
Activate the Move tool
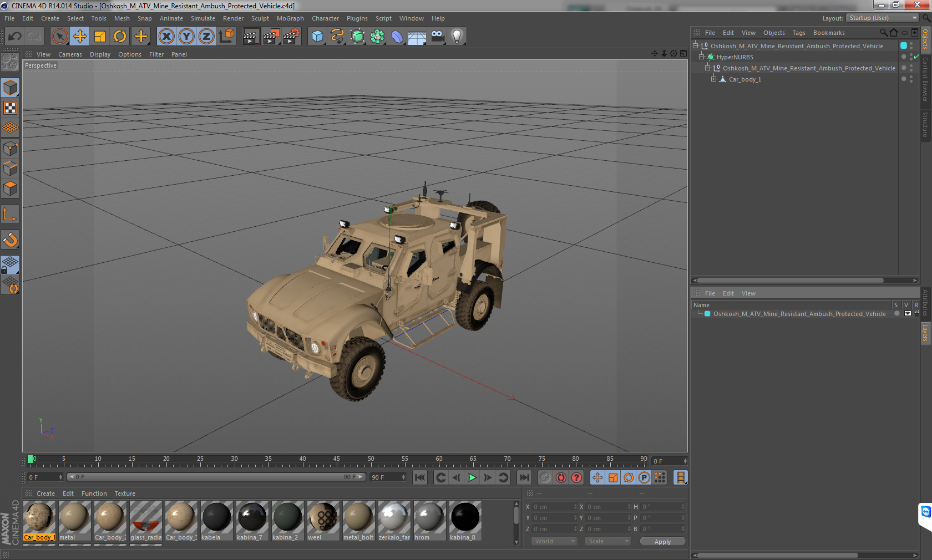click(x=80, y=37)
